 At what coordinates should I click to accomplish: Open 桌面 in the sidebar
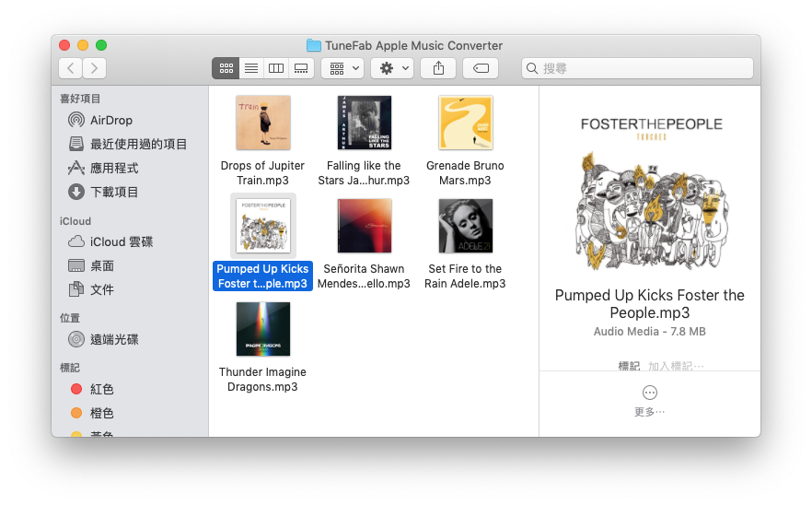[x=91, y=266]
